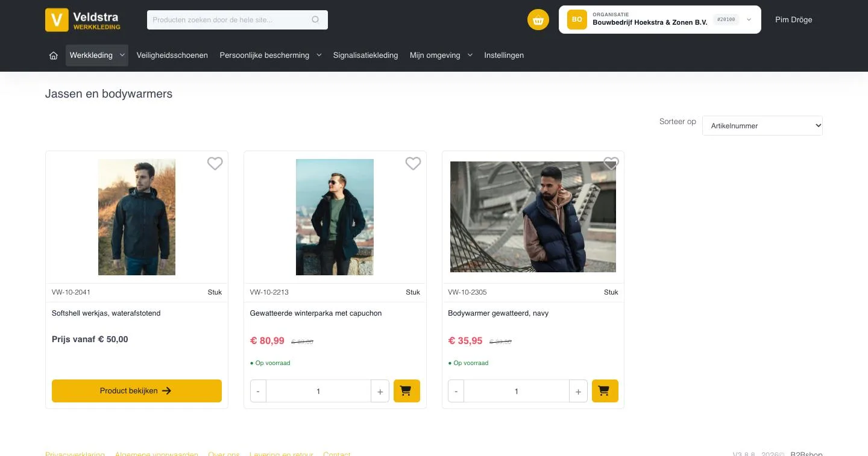Decrease quantity for the Gewatteerde winterparka
This screenshot has height=456, width=868.
pyautogui.click(x=258, y=391)
